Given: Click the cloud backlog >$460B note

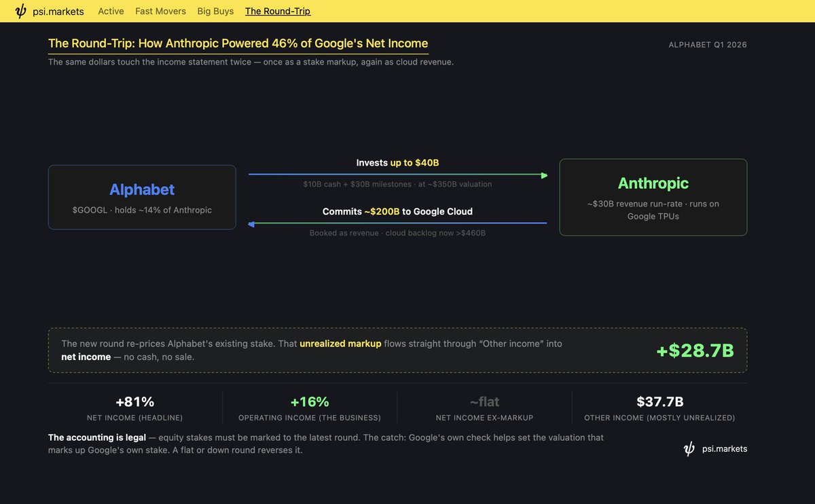Looking at the screenshot, I should tap(398, 233).
